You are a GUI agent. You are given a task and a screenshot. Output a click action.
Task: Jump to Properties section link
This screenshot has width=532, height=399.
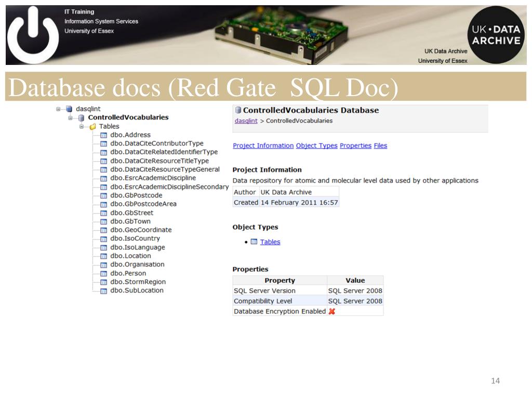[355, 145]
